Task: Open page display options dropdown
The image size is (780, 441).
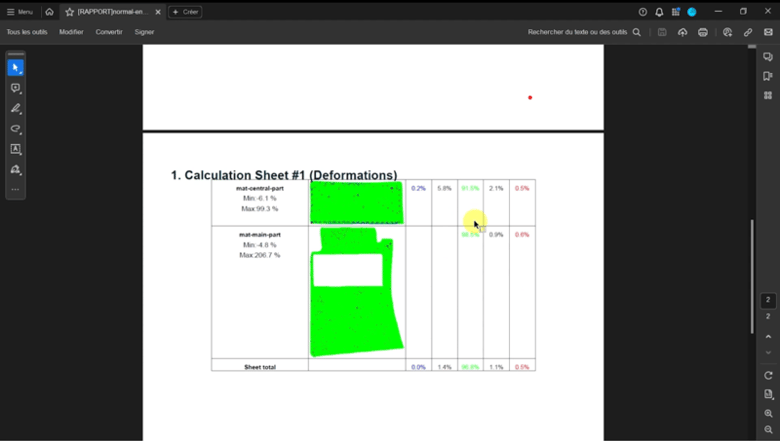Action: point(768,395)
